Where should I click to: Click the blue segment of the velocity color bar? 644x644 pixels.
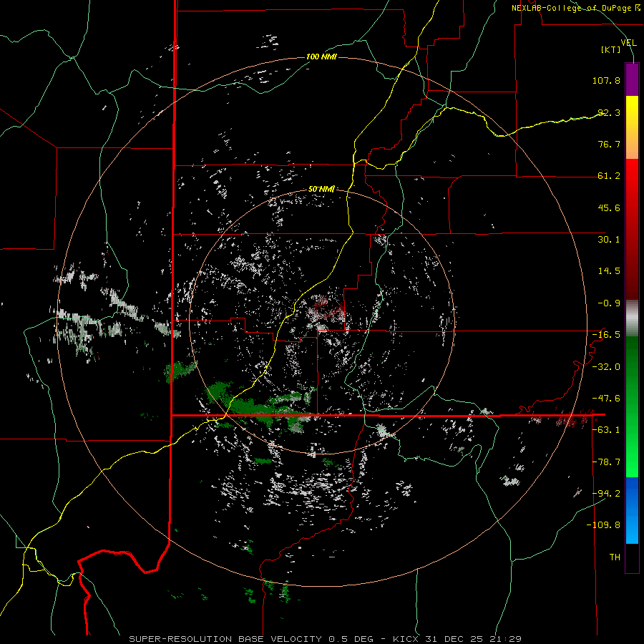point(632,510)
